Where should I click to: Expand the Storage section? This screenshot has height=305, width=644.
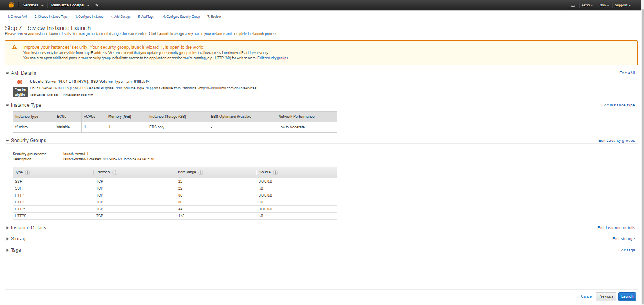click(7, 239)
